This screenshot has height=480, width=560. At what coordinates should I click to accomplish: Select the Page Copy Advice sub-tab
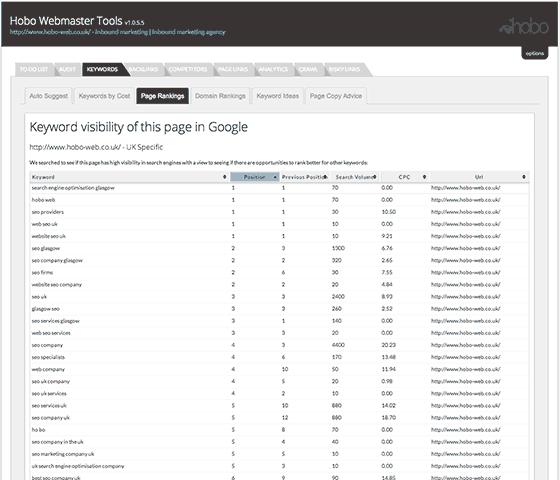(x=336, y=96)
